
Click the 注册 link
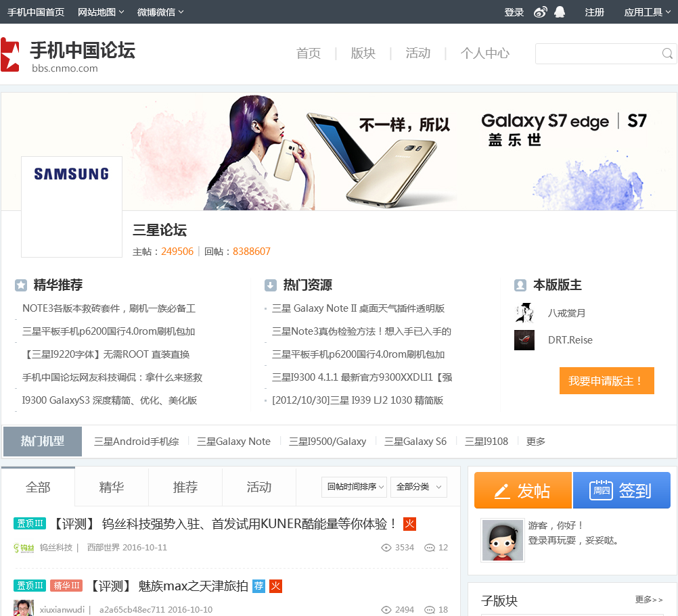(x=595, y=12)
